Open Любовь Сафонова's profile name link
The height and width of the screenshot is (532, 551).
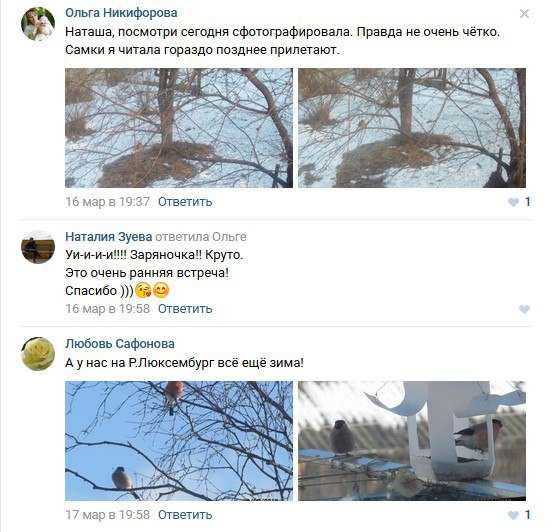click(x=120, y=344)
